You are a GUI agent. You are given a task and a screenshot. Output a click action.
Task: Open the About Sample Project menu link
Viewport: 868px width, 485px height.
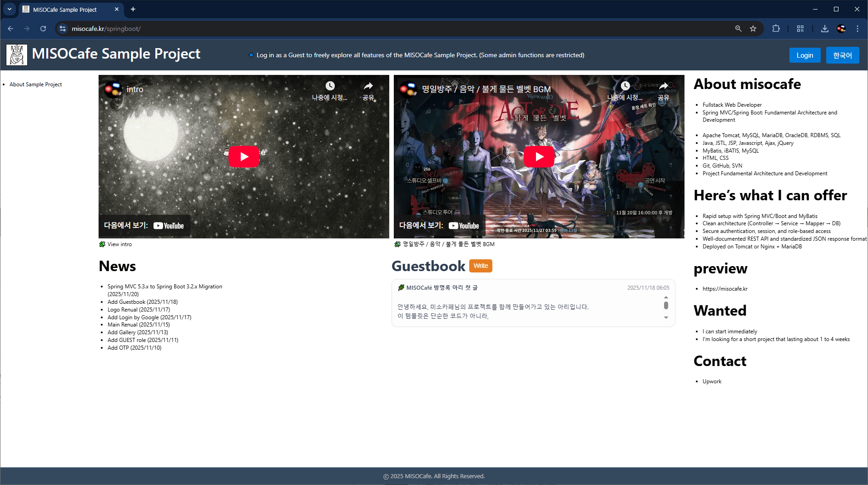coord(35,84)
